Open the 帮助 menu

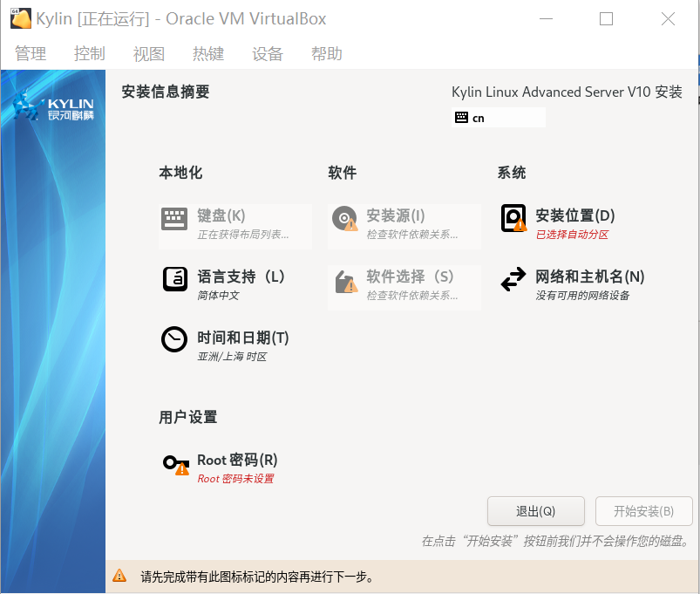tap(326, 53)
